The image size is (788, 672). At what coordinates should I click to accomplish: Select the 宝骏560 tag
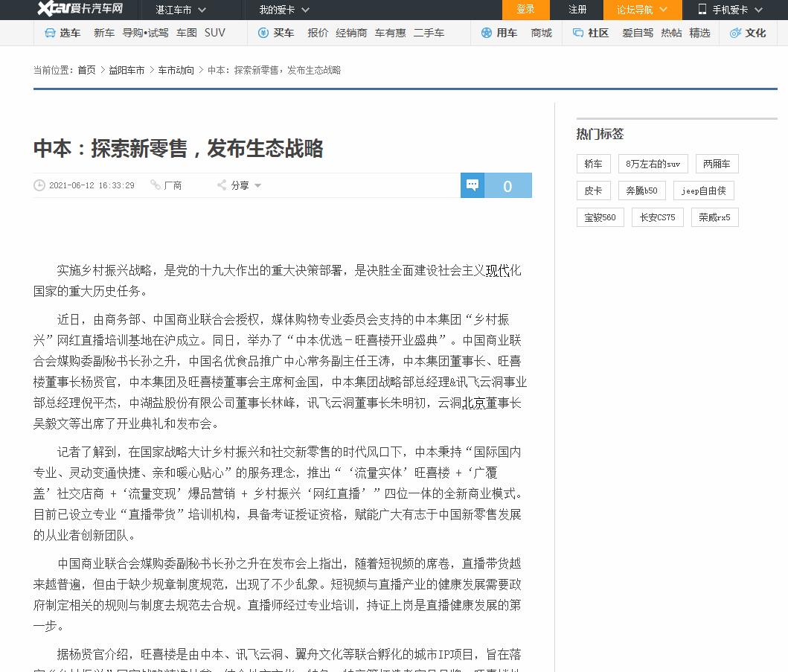(600, 217)
